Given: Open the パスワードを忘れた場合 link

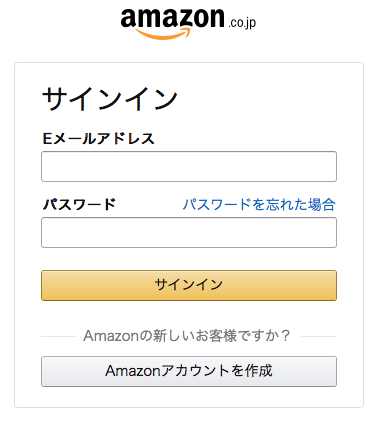Looking at the screenshot, I should [x=259, y=204].
